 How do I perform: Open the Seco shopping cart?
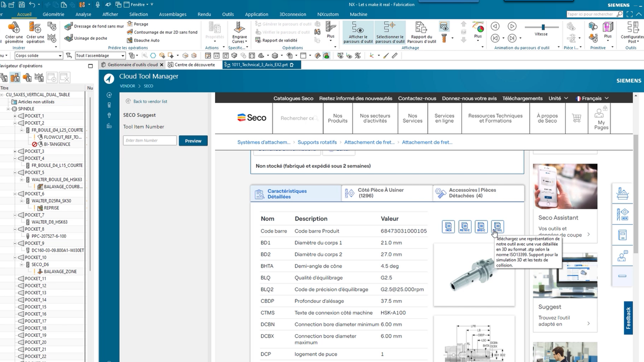pos(577,118)
